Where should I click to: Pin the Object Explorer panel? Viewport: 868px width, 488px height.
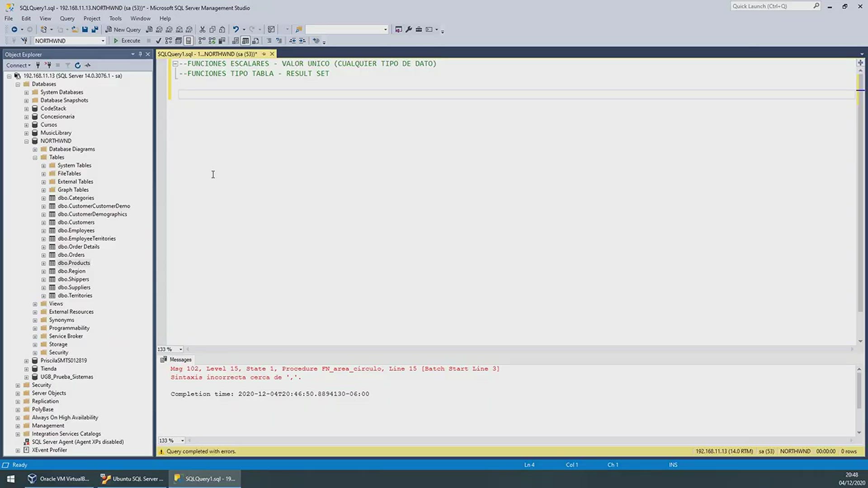140,54
